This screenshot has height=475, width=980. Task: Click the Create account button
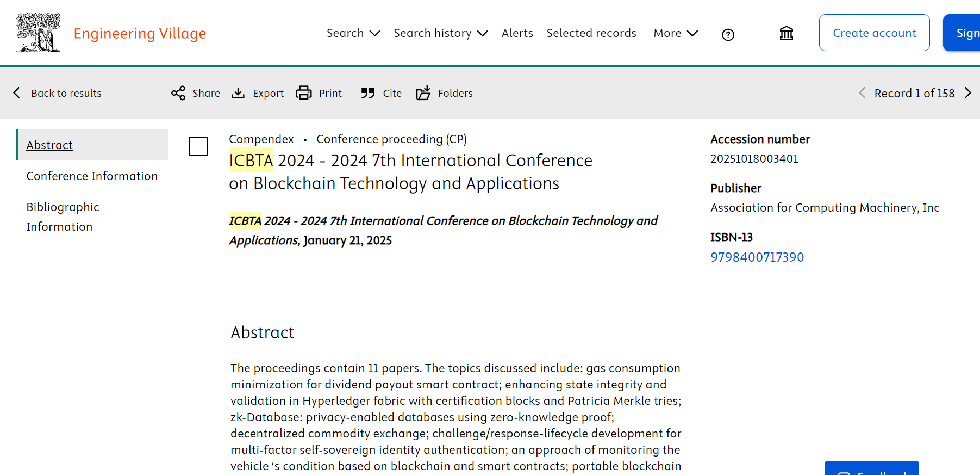pyautogui.click(x=875, y=33)
